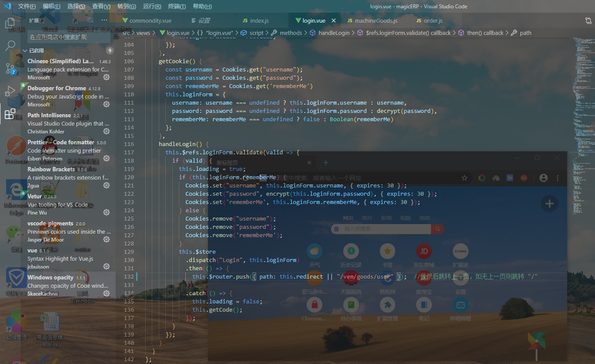Open the 运行(R) menu
This screenshot has width=595, height=364.
(151, 6)
